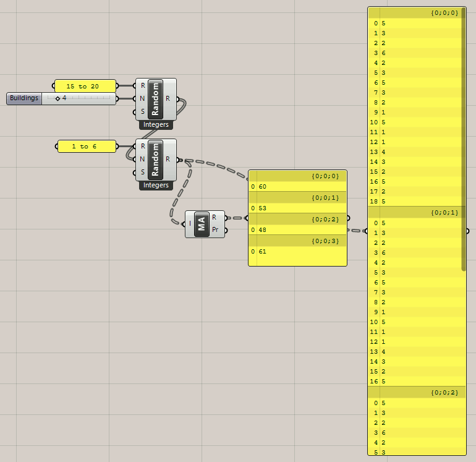Screen dimensions: 476x462
Task: Click Integers label under lower Random component
Action: tap(156, 186)
